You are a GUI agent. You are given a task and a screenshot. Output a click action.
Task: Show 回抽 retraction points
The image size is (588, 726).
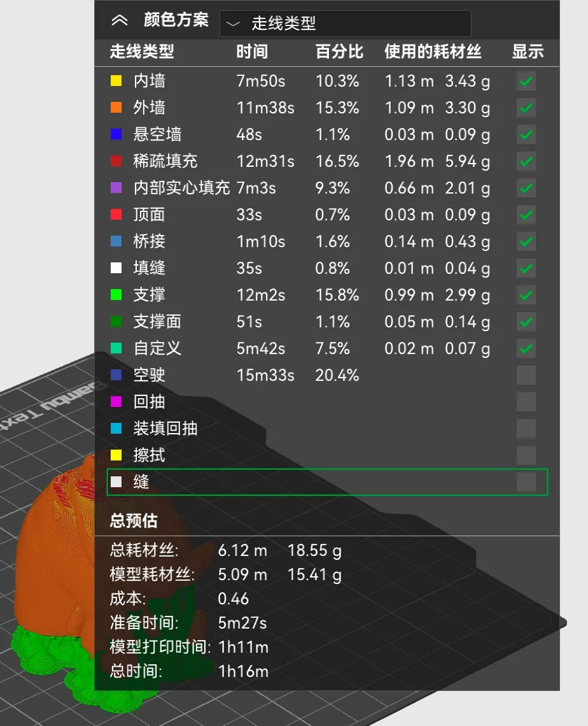click(526, 402)
